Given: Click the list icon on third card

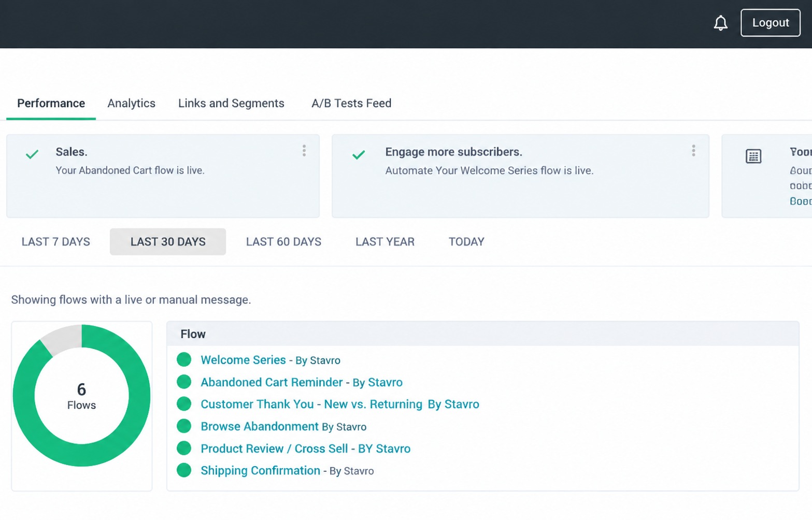Looking at the screenshot, I should pyautogui.click(x=753, y=156).
